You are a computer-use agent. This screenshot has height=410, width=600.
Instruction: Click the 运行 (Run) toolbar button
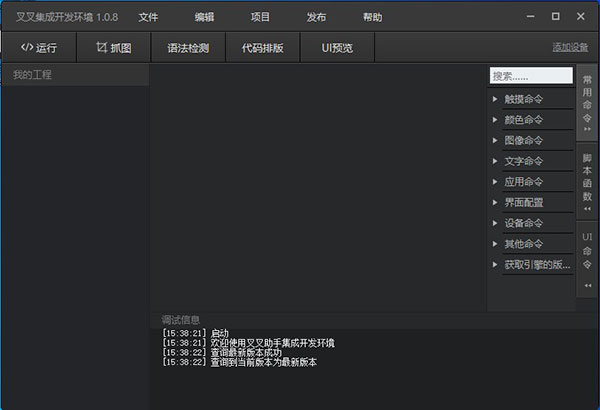tap(39, 48)
